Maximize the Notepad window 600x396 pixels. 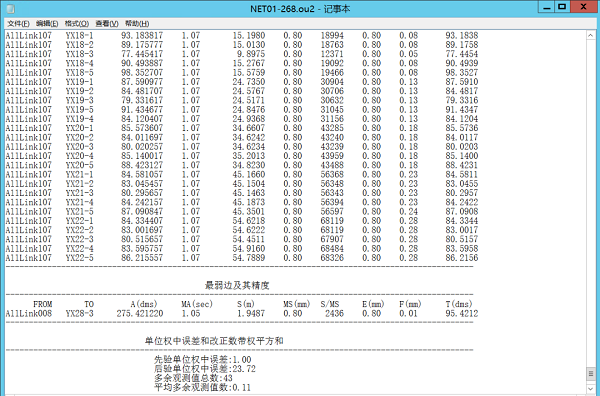tap(562, 7)
